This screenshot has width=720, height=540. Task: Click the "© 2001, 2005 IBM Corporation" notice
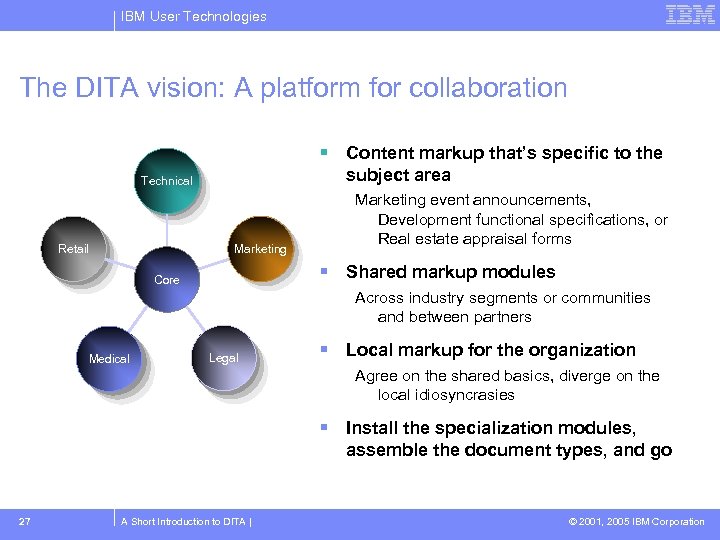[636, 522]
